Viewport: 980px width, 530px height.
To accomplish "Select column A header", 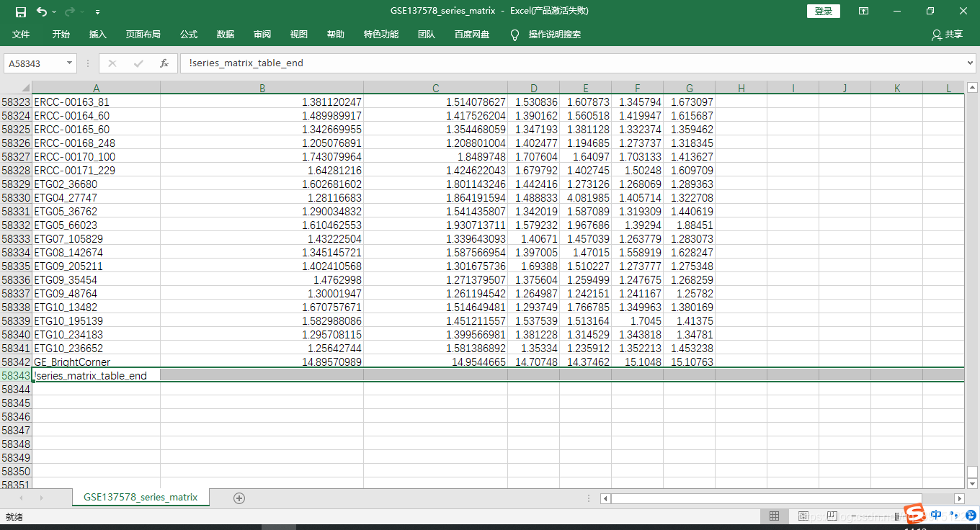I will (x=97, y=88).
